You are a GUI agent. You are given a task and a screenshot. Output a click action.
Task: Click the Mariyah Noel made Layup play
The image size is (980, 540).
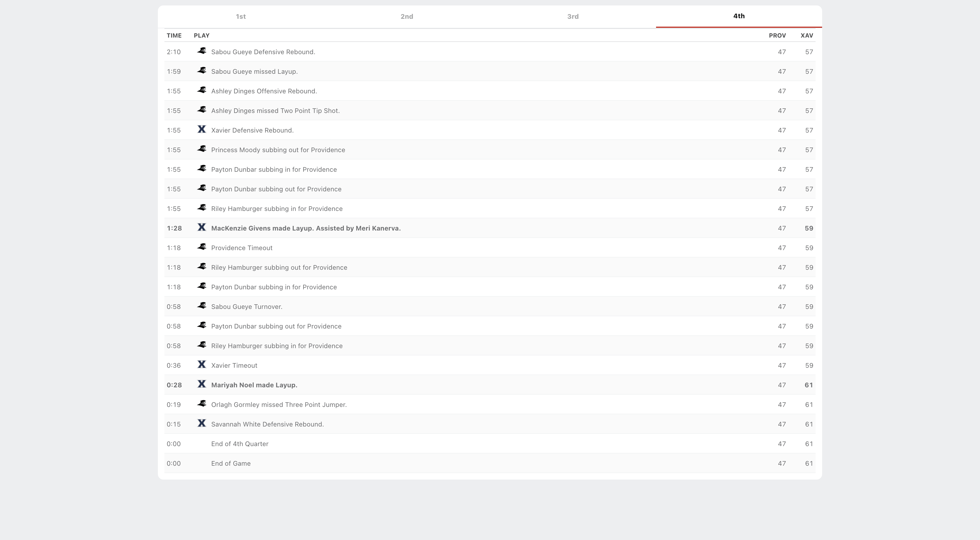tap(254, 385)
